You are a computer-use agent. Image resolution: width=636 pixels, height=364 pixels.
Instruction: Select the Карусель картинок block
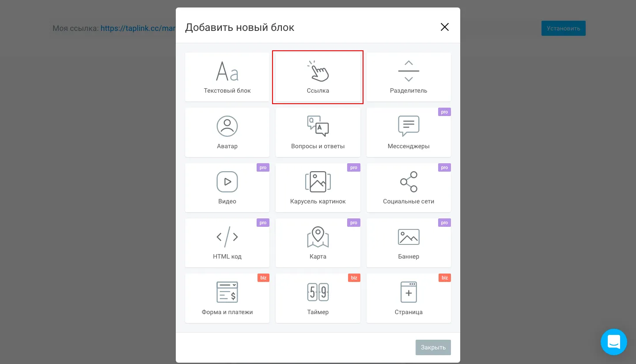(318, 188)
